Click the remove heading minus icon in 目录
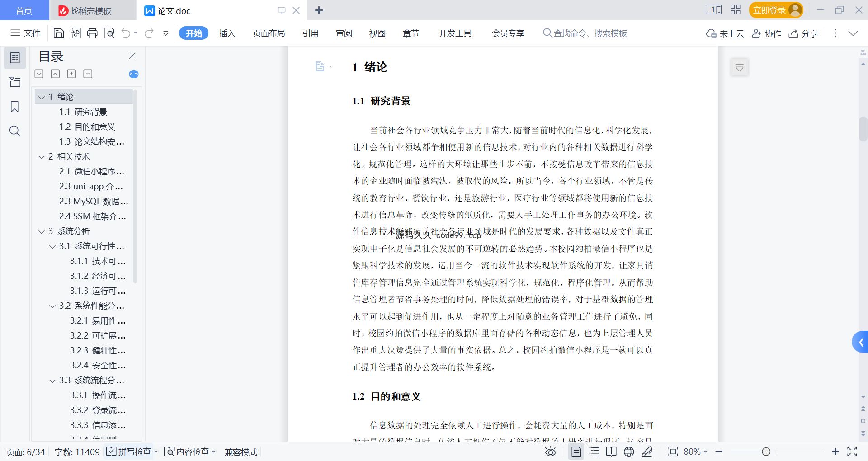868x461 pixels. (x=88, y=74)
